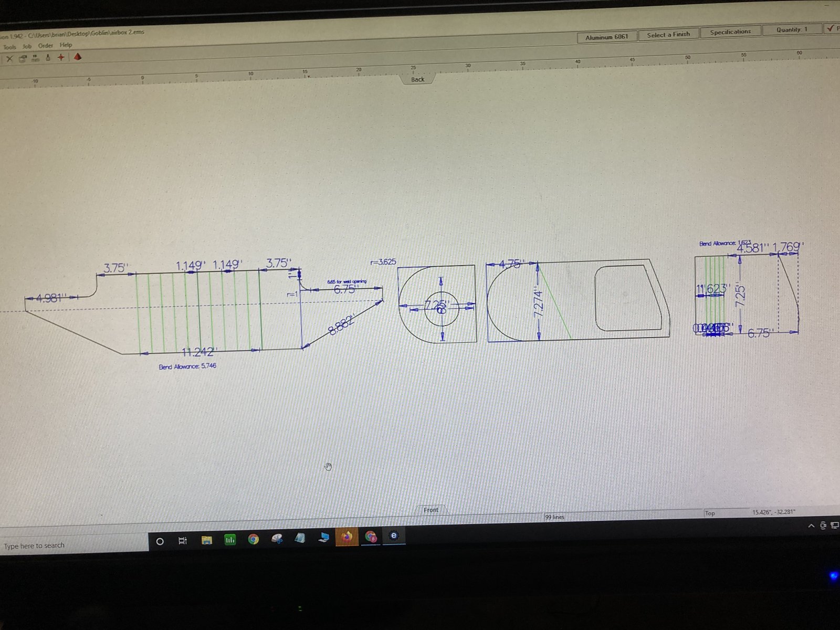The width and height of the screenshot is (840, 630).
Task: Open the Tools menu
Action: [x=9, y=47]
